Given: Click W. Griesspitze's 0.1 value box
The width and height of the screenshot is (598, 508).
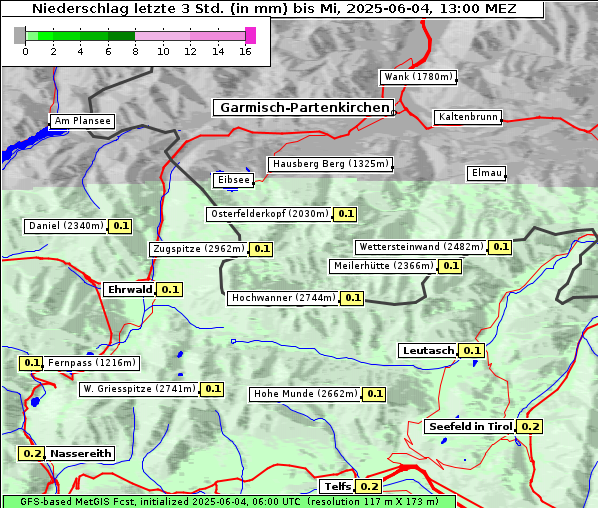Looking at the screenshot, I should (212, 389).
